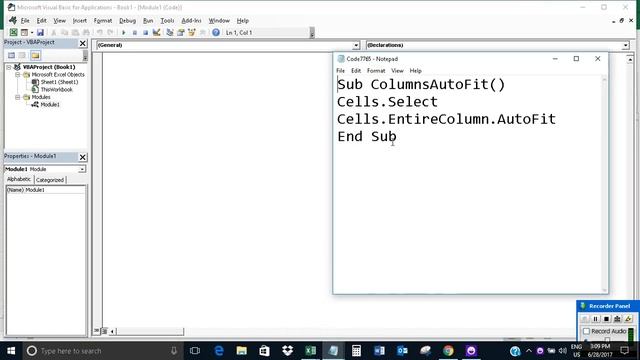Collapse the Microsoft Excel Objects folder

tap(18, 75)
